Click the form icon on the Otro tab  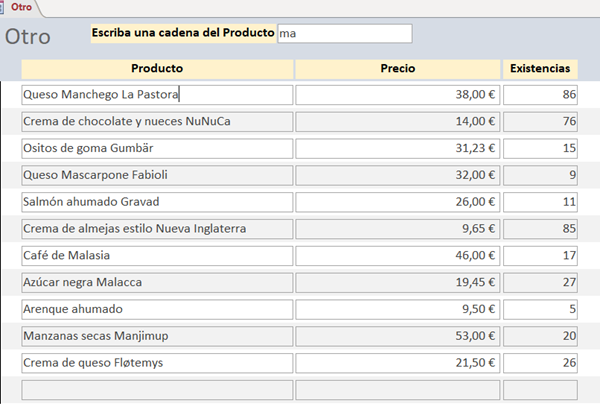[x=6, y=7]
